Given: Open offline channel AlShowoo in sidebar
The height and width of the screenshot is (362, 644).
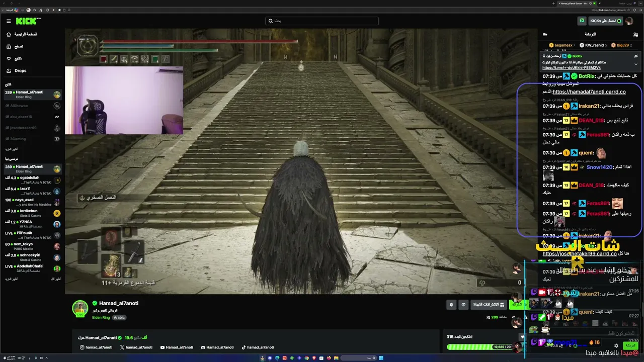Looking at the screenshot, I should (33, 106).
